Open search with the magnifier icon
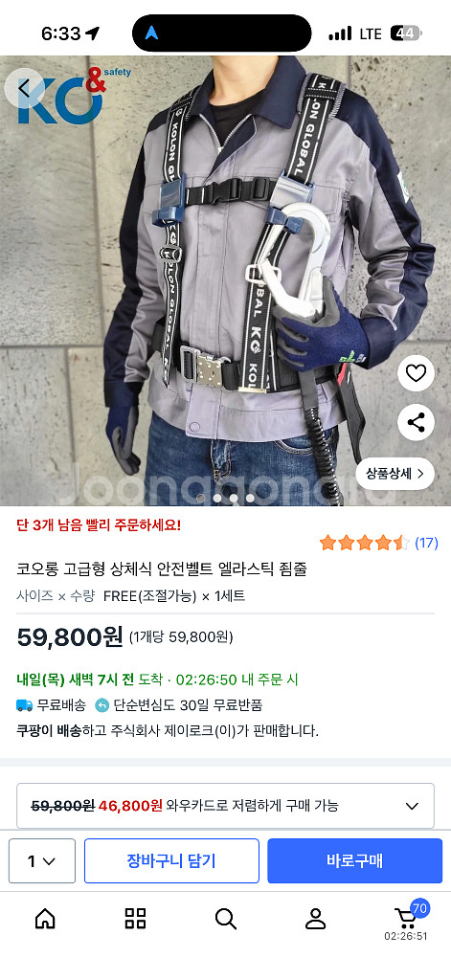 [225, 918]
